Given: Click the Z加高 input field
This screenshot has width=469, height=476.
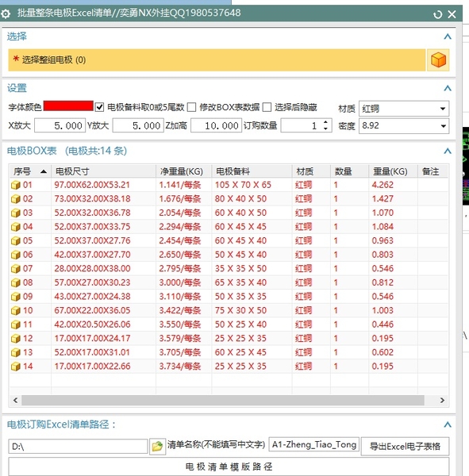Looking at the screenshot, I should click(x=216, y=125).
